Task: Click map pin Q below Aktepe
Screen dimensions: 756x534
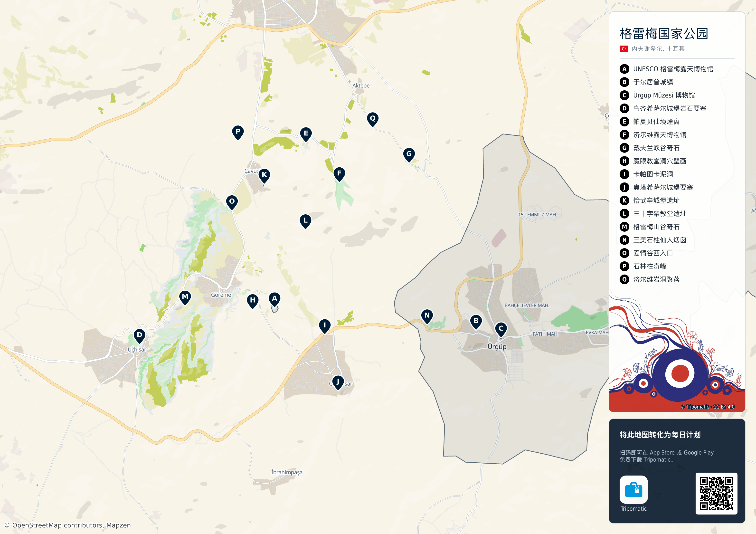Action: (373, 119)
